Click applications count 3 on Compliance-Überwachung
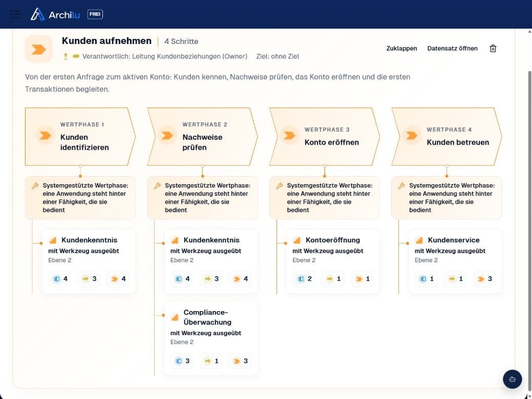The width and height of the screenshot is (532, 399). click(182, 361)
